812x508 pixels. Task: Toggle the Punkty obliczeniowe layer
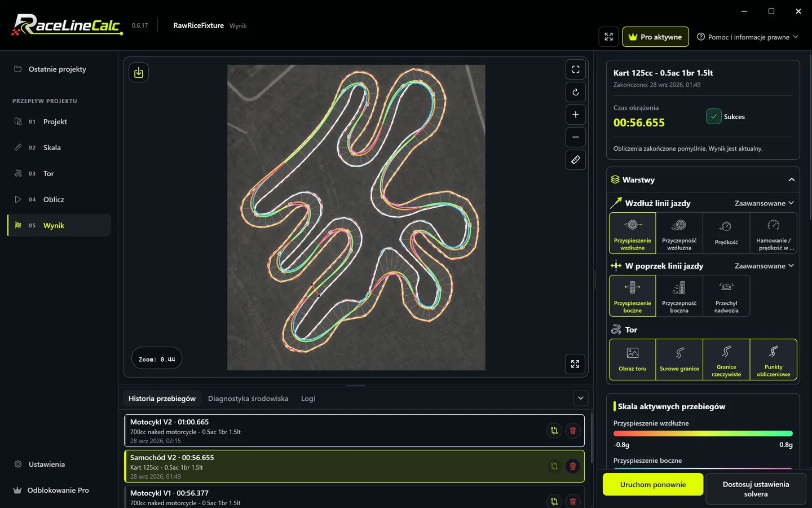(x=773, y=360)
